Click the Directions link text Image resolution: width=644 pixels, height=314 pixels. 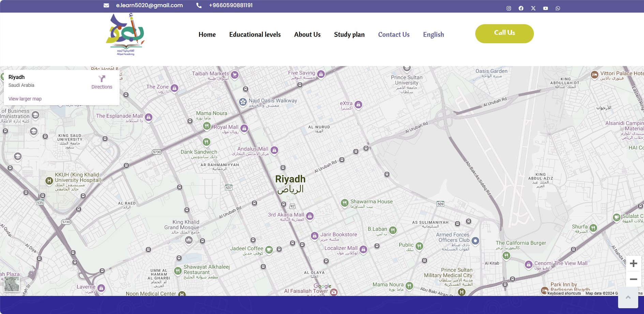(102, 87)
